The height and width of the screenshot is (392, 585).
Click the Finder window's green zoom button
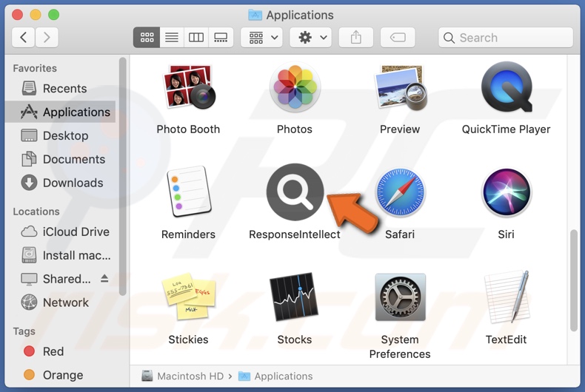pyautogui.click(x=54, y=15)
